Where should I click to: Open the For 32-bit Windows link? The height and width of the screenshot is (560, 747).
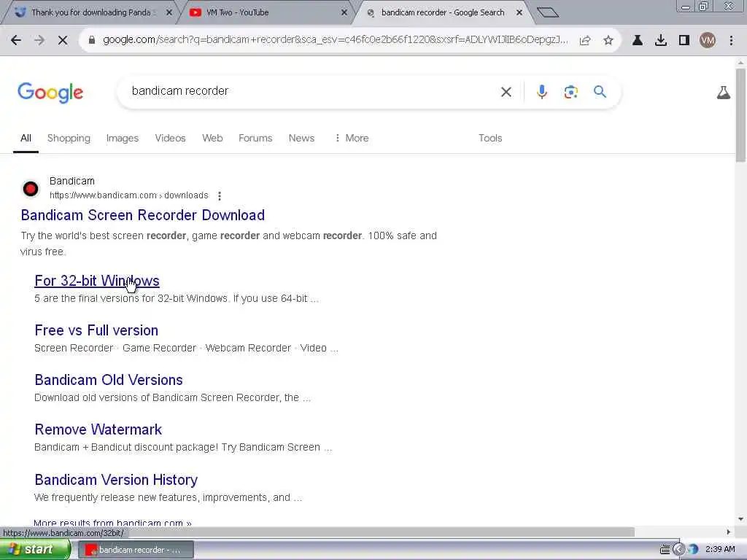pos(97,281)
